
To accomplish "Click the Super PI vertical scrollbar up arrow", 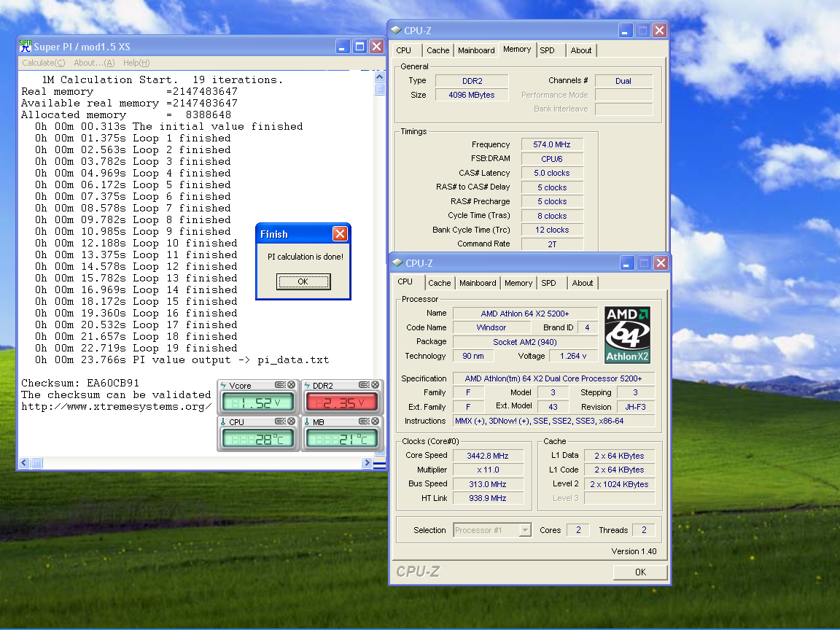I will point(379,77).
